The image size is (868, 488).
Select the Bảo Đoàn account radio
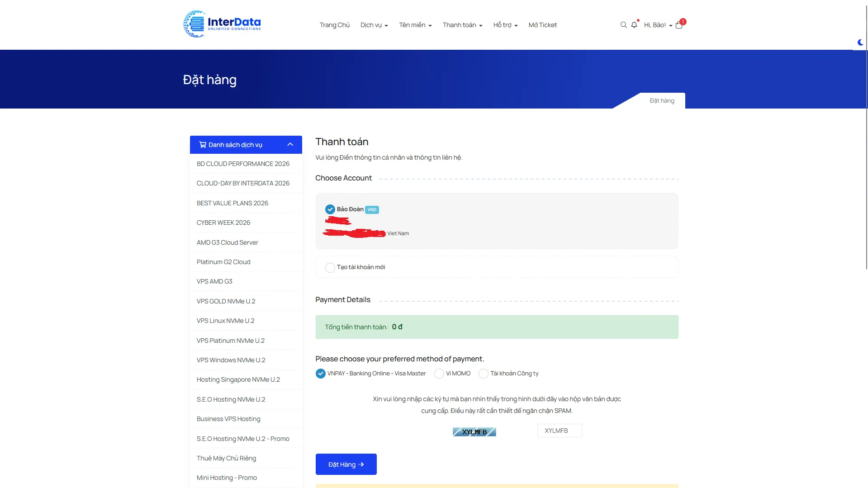(330, 209)
